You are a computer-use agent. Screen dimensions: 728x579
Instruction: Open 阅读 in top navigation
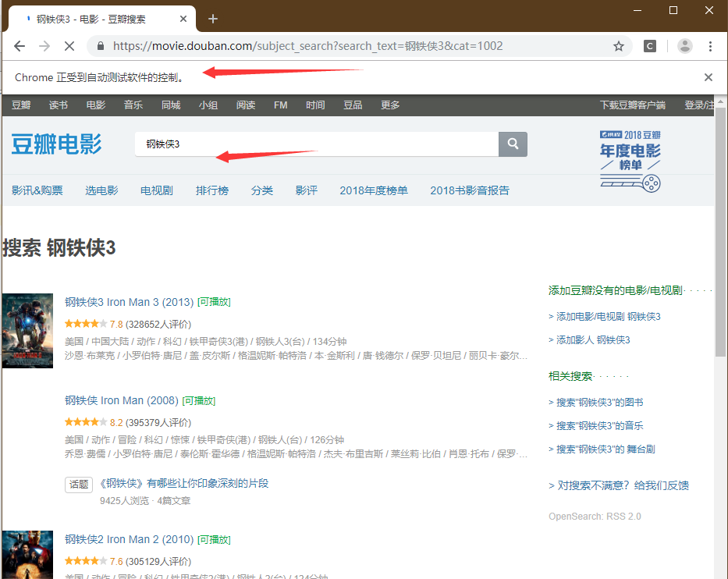tap(246, 105)
